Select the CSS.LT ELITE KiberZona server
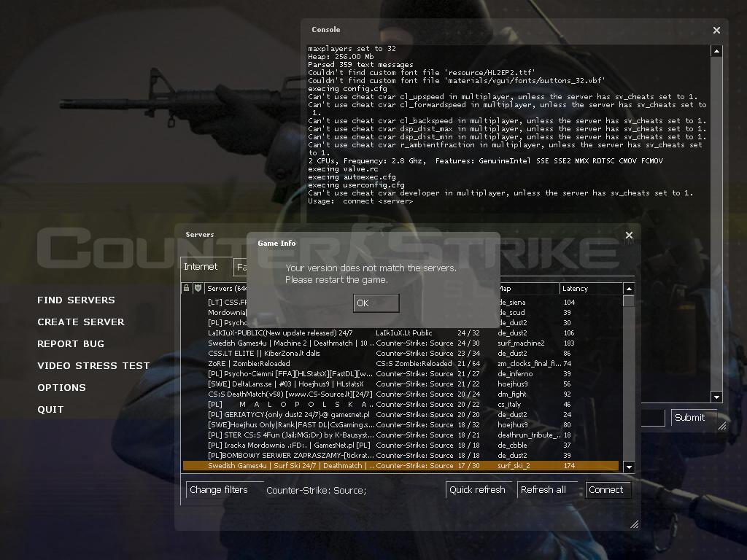747x560 pixels. click(400, 354)
